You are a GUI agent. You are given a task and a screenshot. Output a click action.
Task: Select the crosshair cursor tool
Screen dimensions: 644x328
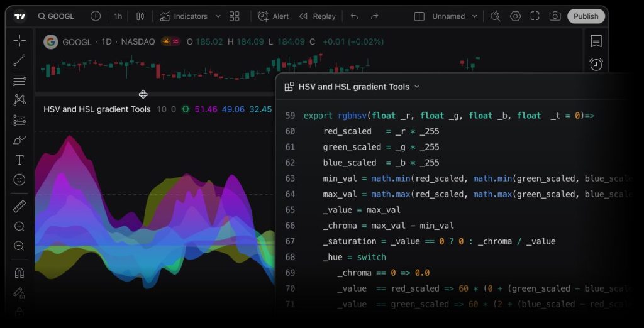click(x=19, y=41)
